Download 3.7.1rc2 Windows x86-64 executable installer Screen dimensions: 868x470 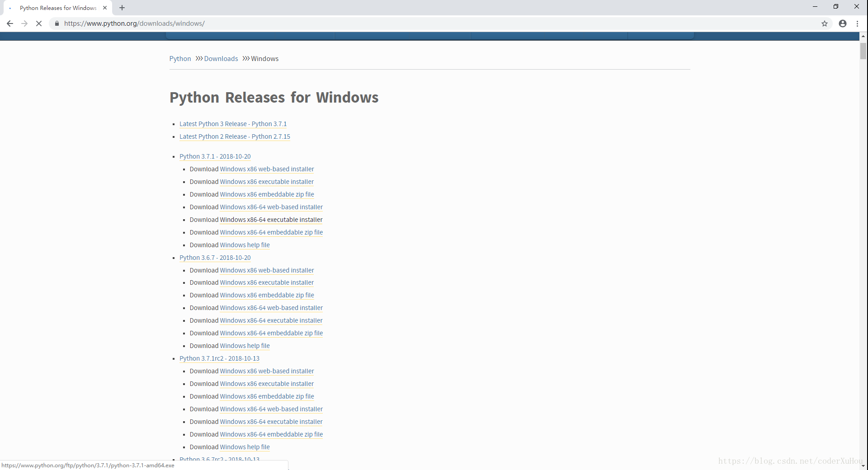(271, 422)
